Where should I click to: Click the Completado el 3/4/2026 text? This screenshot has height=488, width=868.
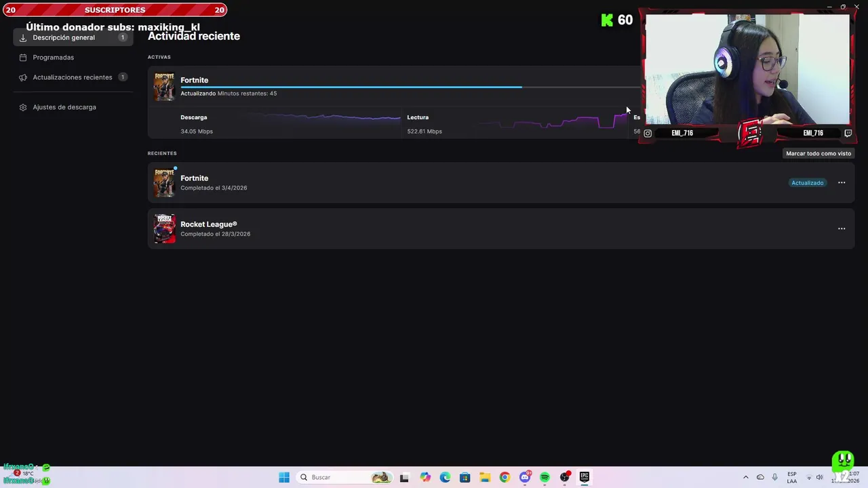tap(214, 188)
